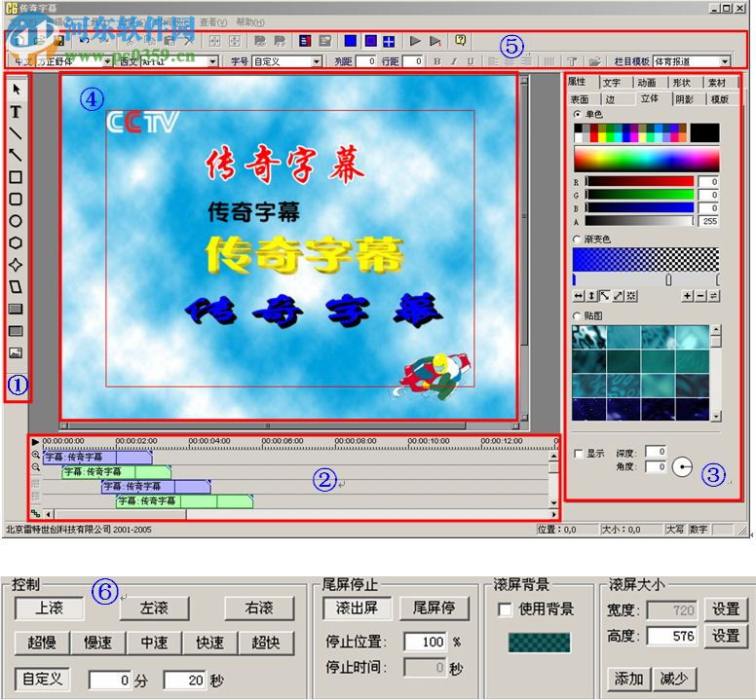Viewport: 756px width, 700px height.
Task: Select the arrow line tool
Action: pos(16,155)
